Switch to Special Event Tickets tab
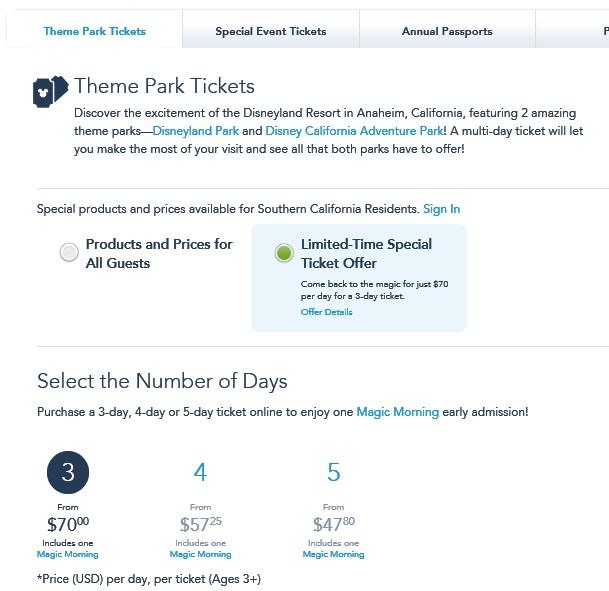 point(271,31)
